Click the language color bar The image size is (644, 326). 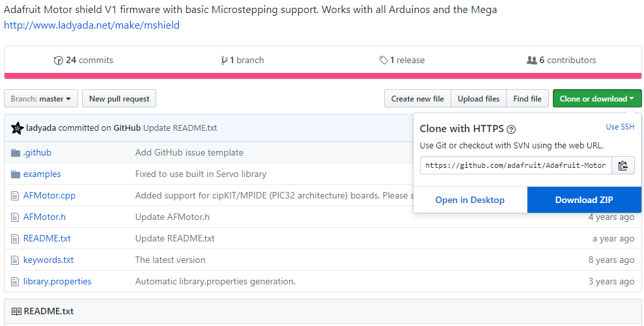coord(322,76)
